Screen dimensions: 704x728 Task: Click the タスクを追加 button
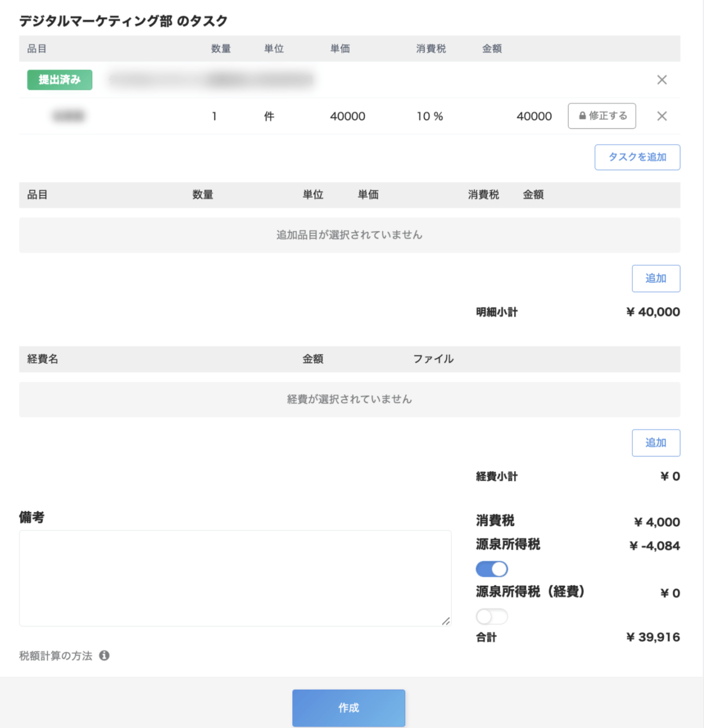point(637,157)
